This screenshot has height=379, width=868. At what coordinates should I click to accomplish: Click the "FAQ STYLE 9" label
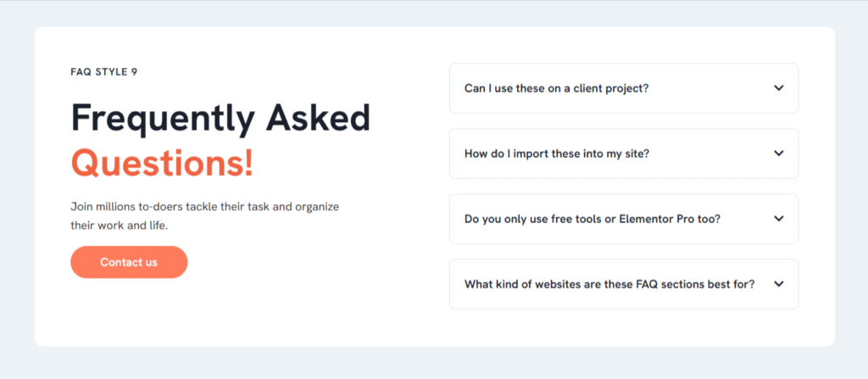(104, 71)
